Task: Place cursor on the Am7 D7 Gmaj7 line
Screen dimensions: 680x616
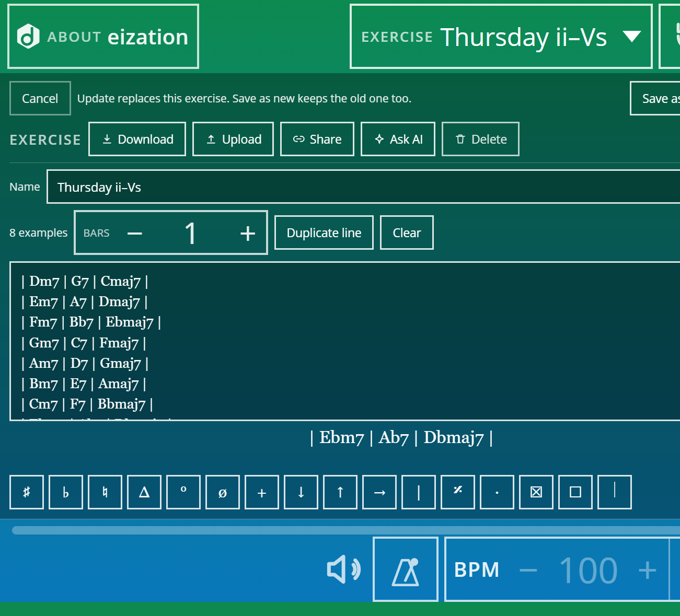Action: [x=85, y=363]
